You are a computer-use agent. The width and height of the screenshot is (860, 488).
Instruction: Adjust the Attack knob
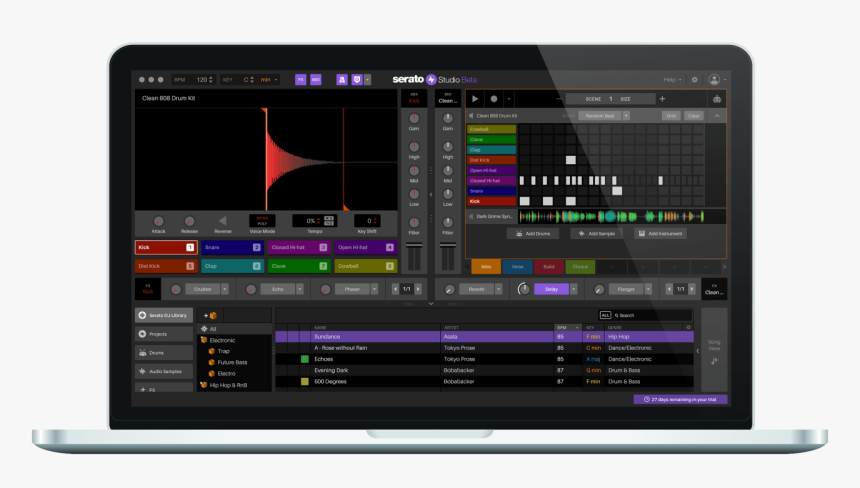[159, 221]
